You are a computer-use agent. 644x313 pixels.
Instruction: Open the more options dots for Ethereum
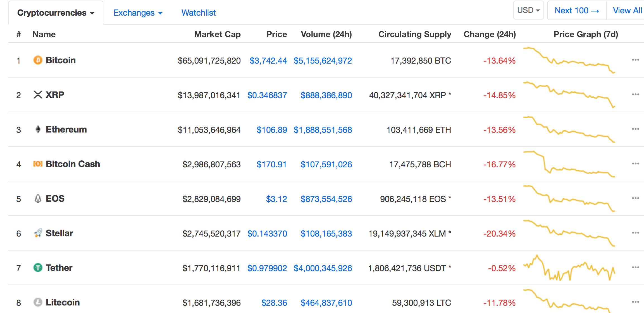(x=635, y=129)
